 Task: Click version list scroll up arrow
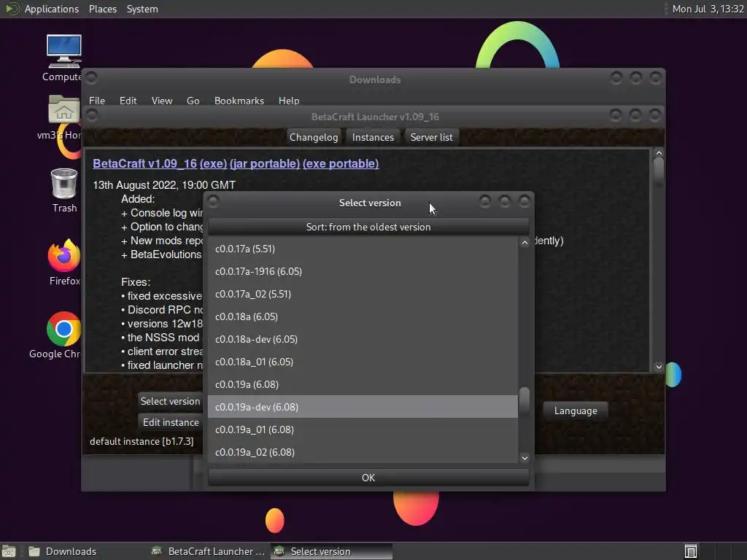525,242
